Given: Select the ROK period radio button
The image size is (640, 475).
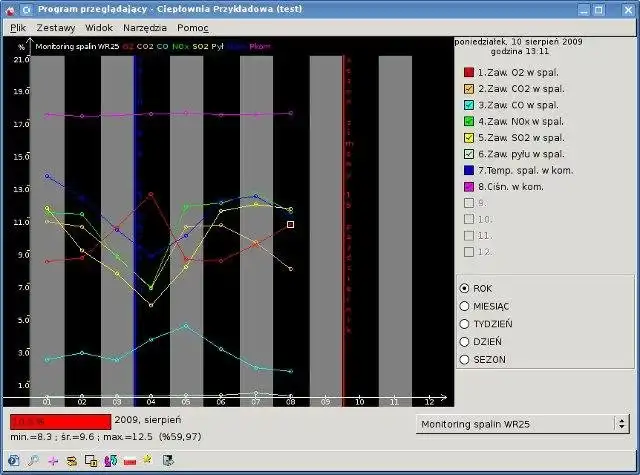Looking at the screenshot, I should (464, 288).
